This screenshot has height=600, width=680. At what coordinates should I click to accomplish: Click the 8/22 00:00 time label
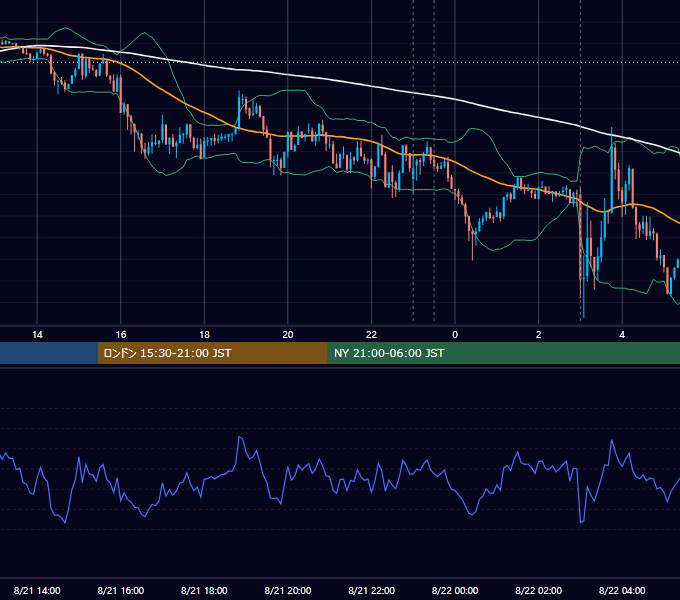click(x=455, y=590)
